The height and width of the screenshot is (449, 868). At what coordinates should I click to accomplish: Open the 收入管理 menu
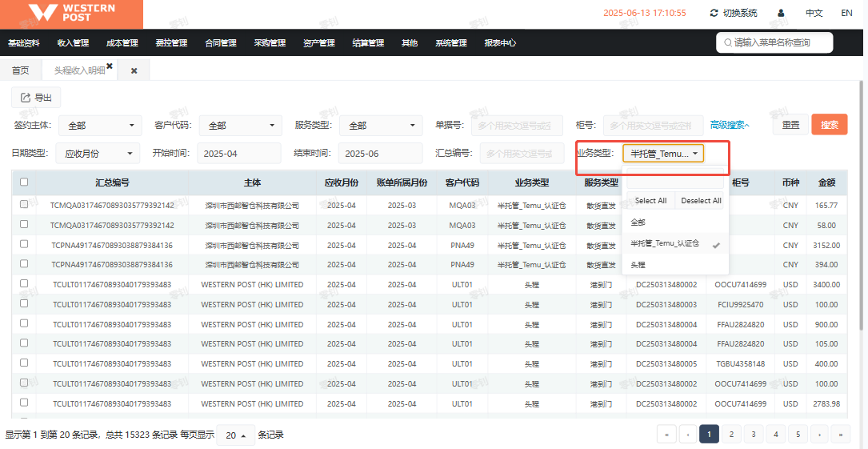pyautogui.click(x=73, y=42)
